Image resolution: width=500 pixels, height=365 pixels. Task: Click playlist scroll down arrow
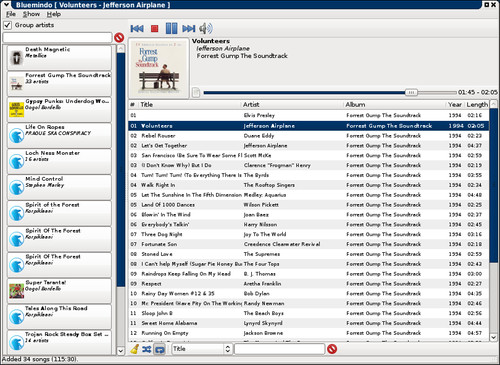[x=493, y=337]
